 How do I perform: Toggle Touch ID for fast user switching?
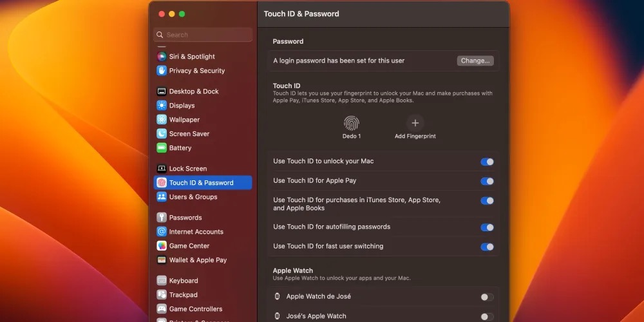pos(487,247)
